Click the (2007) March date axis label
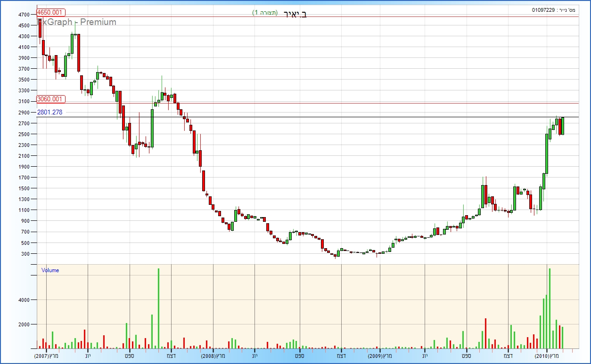The width and height of the screenshot is (591, 364). point(46,356)
